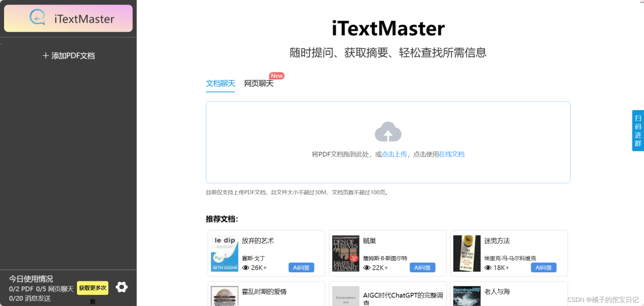Click the red New badge
Image resolution: width=644 pixels, height=306 pixels.
[277, 76]
